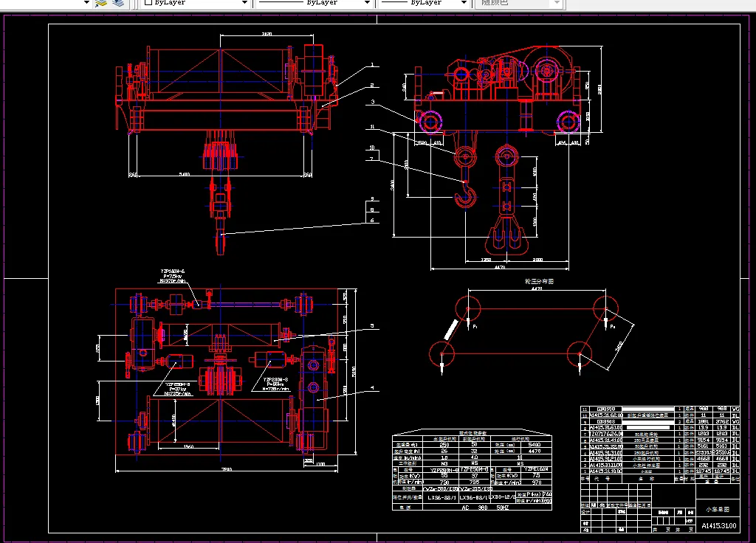The width and height of the screenshot is (756, 543).
Task: Select the N3 duty class cell
Action: pos(444,463)
